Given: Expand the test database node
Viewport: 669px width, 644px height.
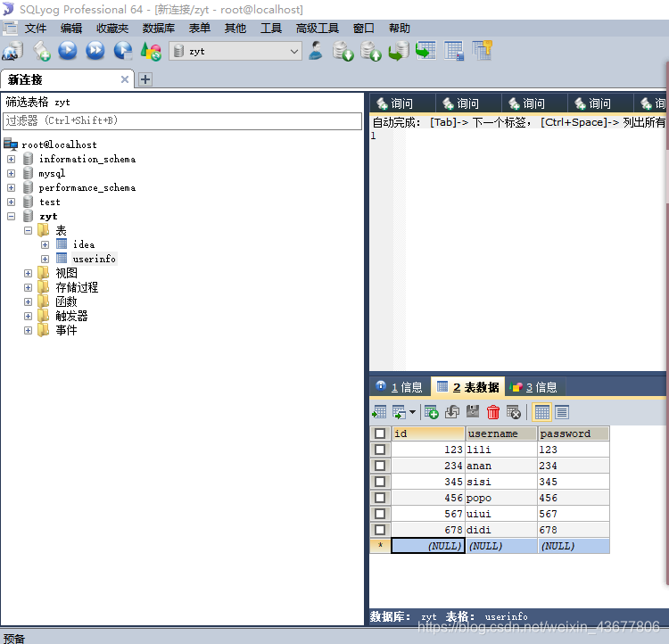Looking at the screenshot, I should click(12, 202).
